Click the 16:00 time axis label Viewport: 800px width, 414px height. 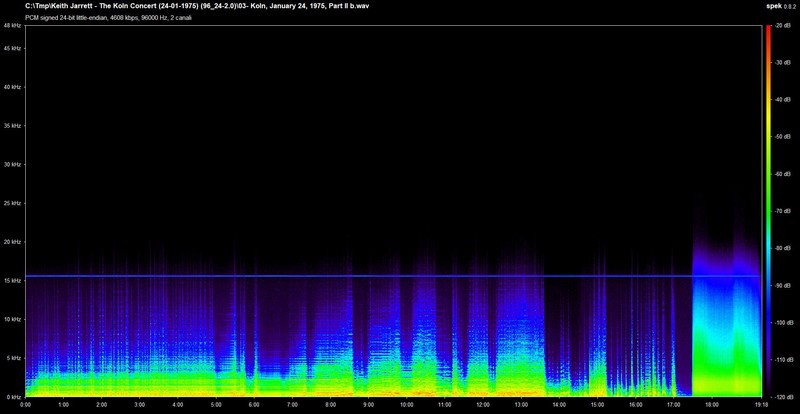pos(636,404)
